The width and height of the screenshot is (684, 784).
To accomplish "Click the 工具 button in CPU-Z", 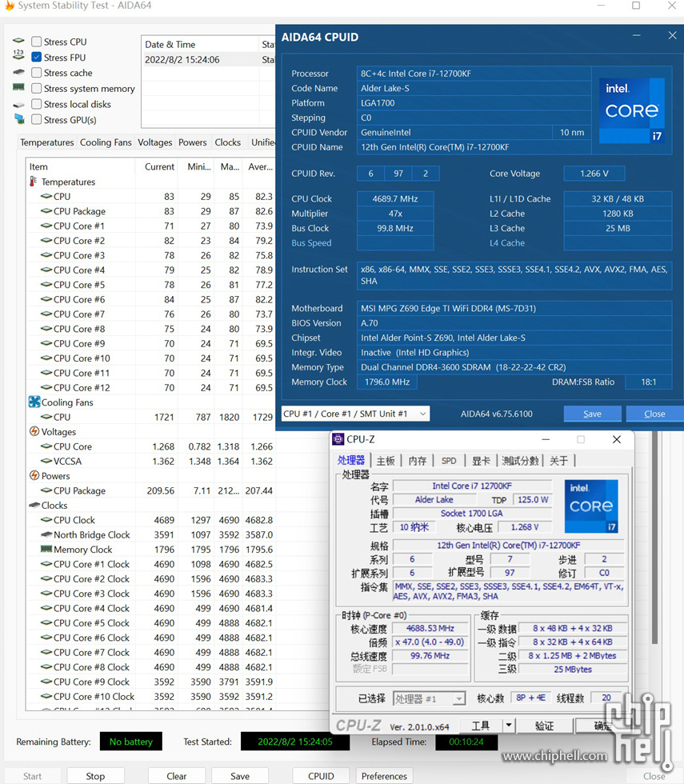I will (481, 726).
